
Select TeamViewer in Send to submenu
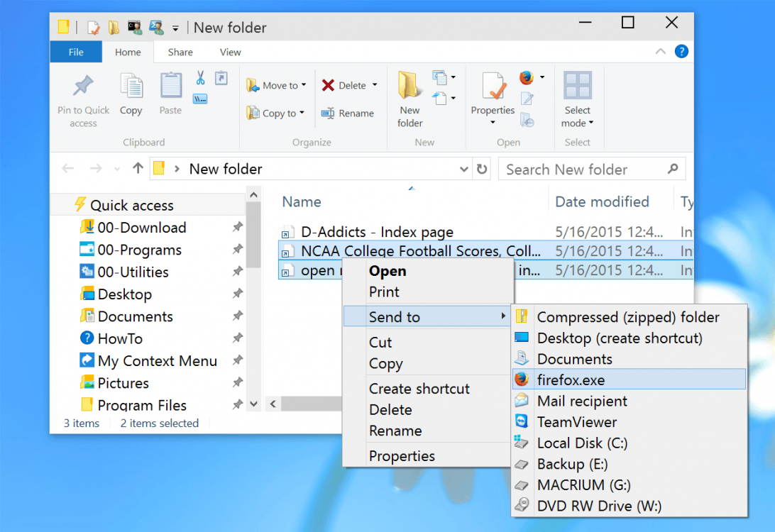(x=630, y=422)
